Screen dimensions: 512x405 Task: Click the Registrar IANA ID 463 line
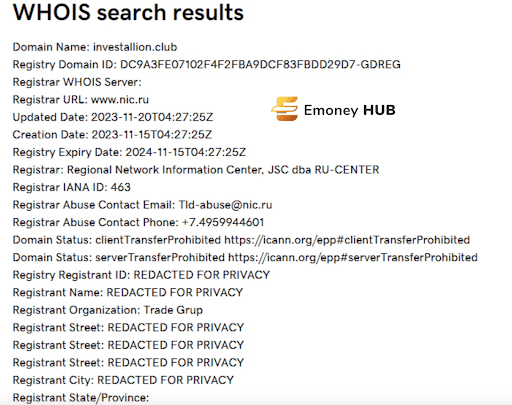point(72,187)
